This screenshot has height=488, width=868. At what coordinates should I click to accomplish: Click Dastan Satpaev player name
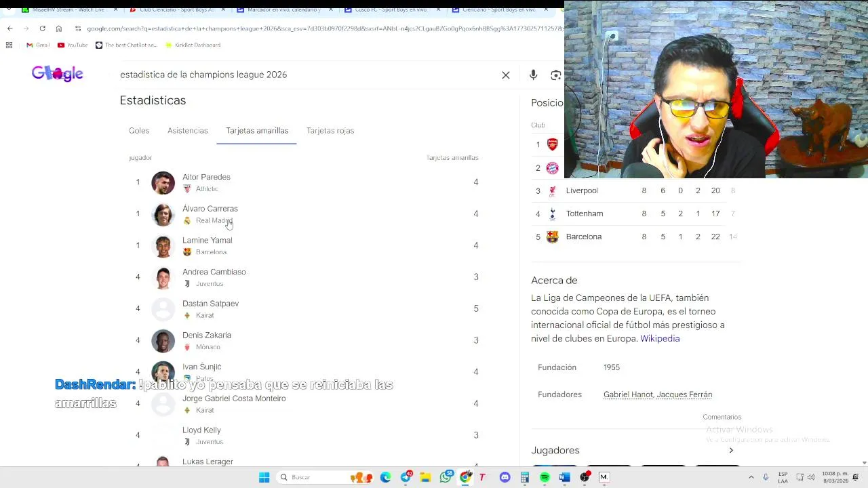[x=210, y=304]
